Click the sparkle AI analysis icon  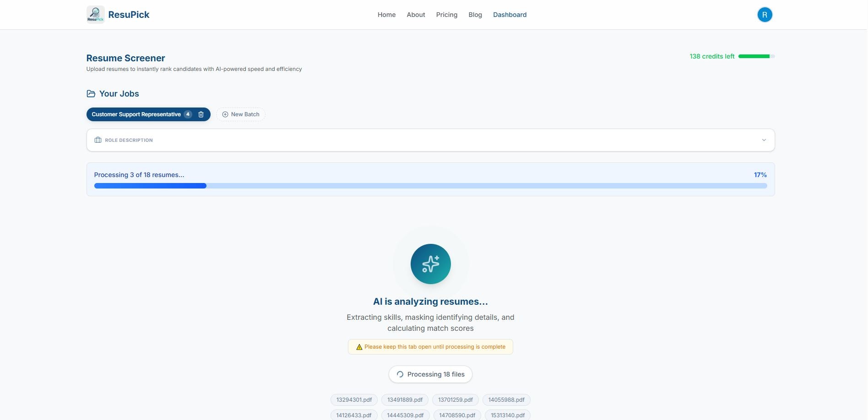[430, 264]
